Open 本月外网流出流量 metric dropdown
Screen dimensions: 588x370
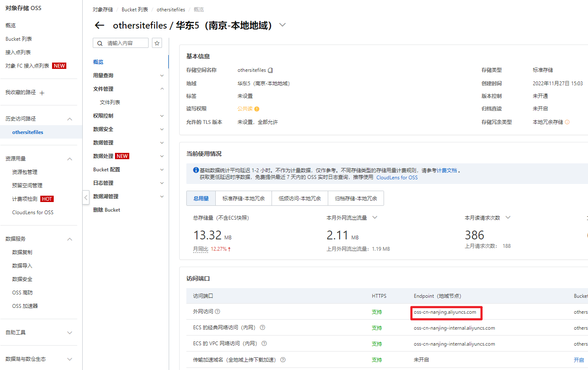point(375,218)
